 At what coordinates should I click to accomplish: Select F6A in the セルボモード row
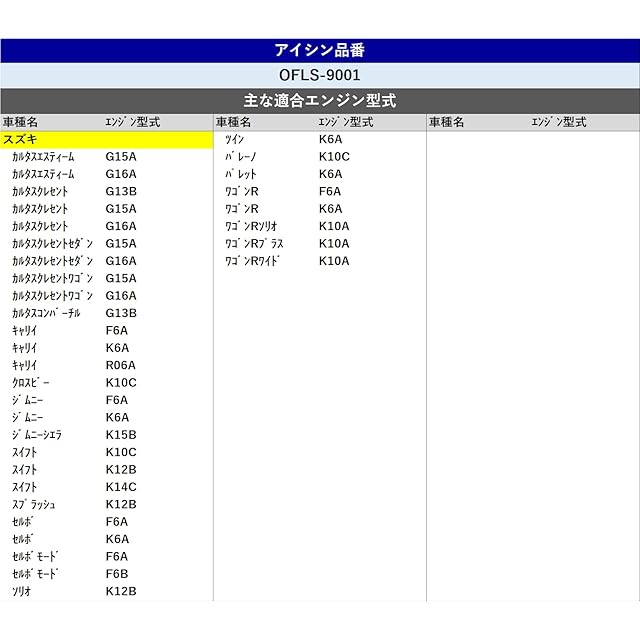(117, 557)
